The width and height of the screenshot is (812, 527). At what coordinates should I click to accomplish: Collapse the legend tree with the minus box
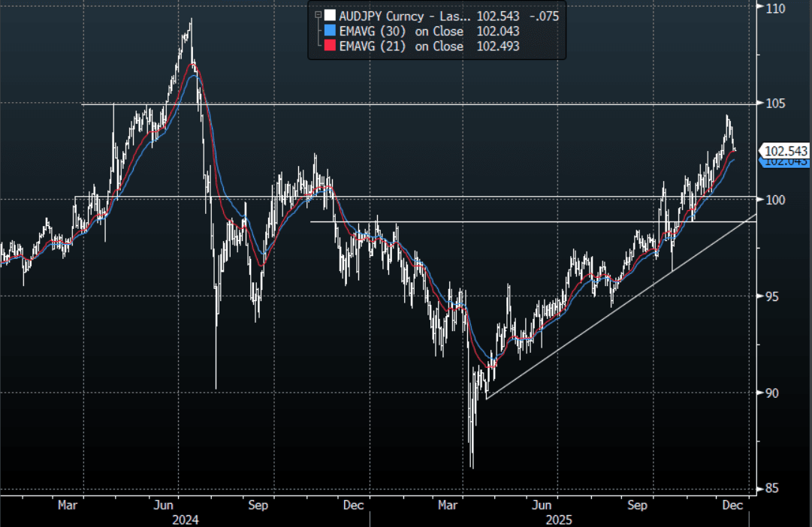coord(318,15)
